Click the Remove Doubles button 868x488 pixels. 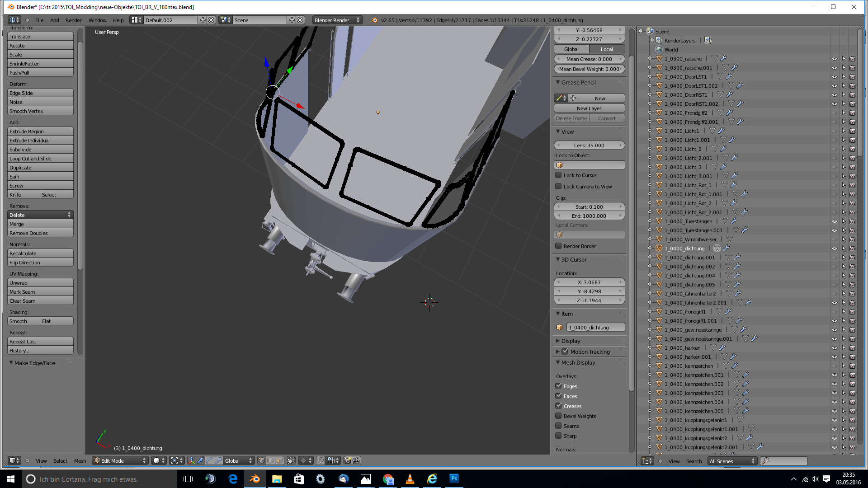pos(40,233)
